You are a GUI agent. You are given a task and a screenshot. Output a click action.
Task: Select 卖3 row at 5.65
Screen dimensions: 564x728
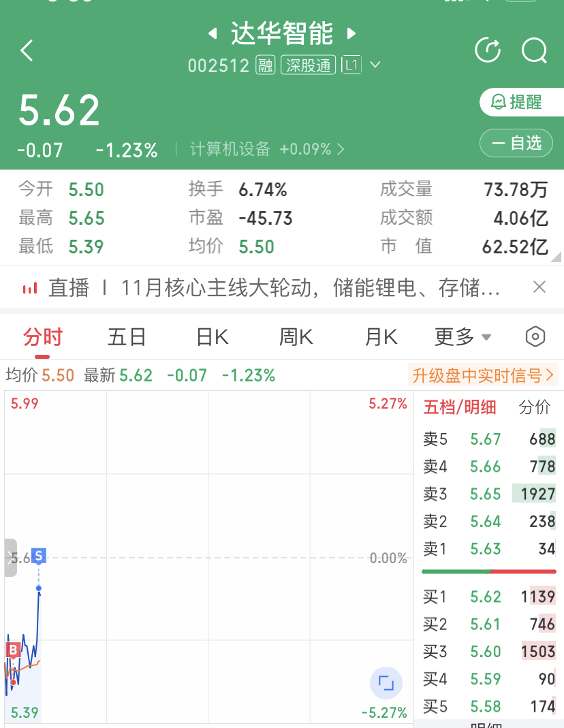click(x=489, y=494)
